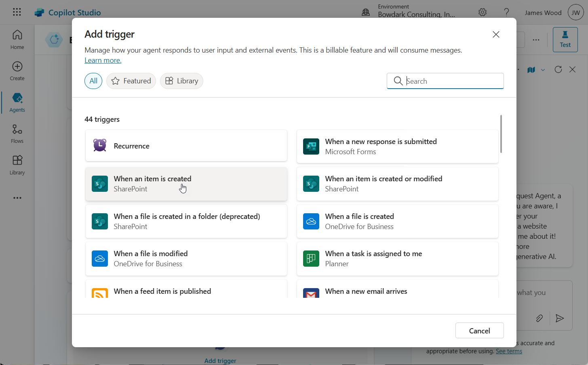Open the Help question mark
Viewport: 588px width, 365px height.
[x=506, y=12]
